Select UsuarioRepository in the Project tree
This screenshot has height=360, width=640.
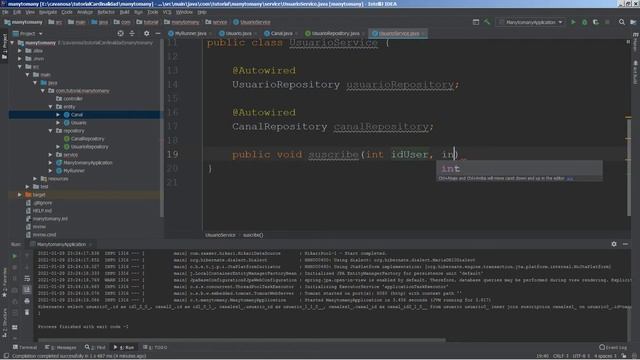[x=89, y=147]
